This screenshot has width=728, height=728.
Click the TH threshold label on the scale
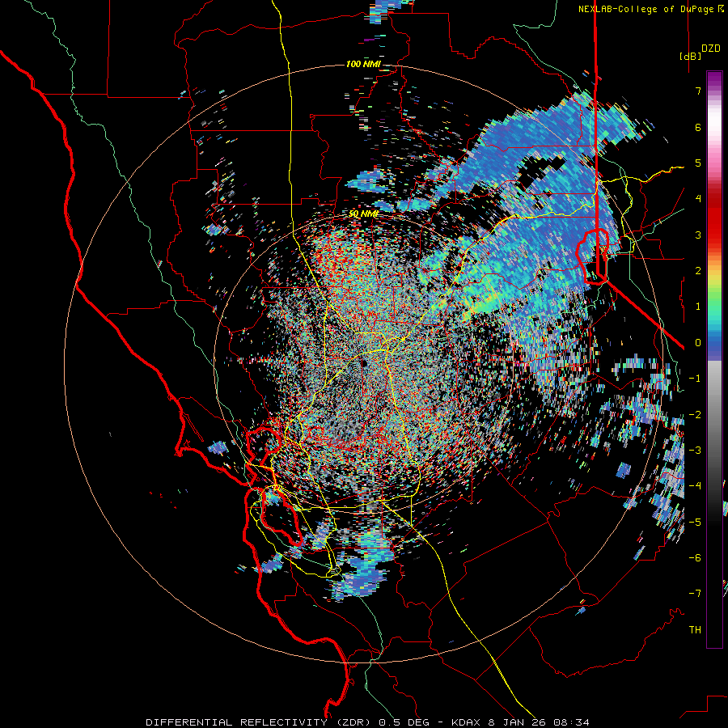695,630
